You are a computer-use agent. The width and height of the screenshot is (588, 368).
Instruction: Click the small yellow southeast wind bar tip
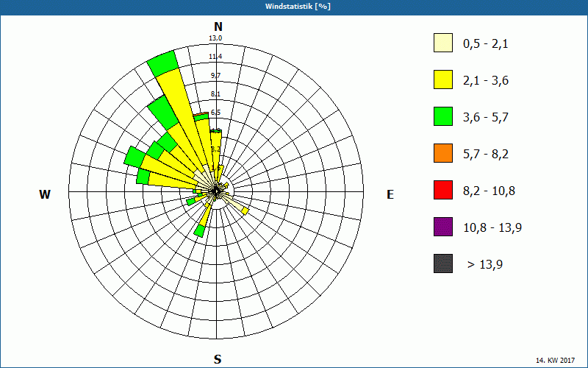tap(245, 211)
